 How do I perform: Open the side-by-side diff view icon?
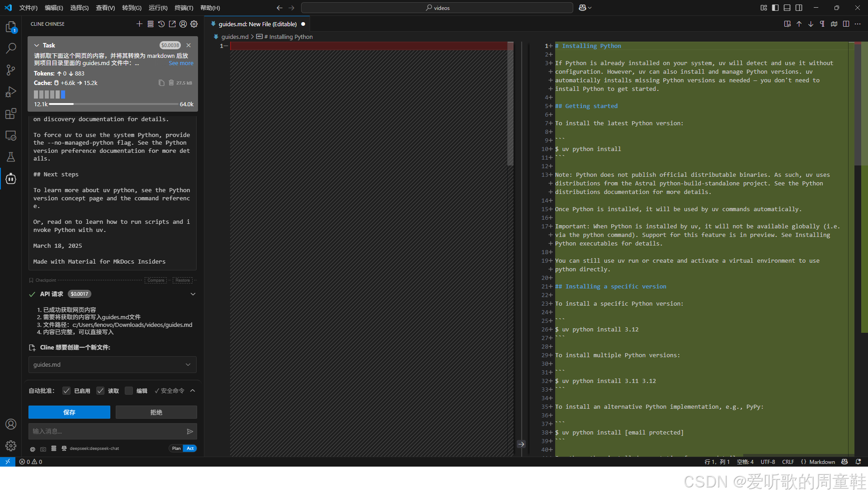(x=787, y=24)
